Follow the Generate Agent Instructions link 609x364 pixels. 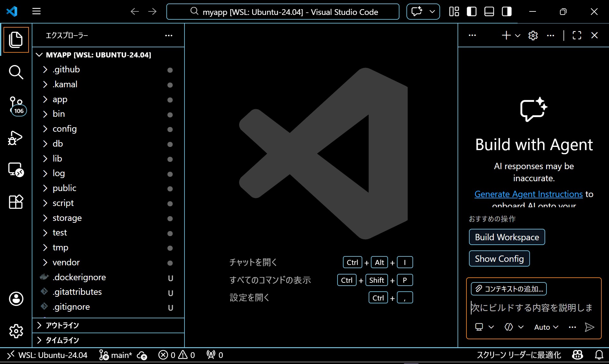point(528,194)
